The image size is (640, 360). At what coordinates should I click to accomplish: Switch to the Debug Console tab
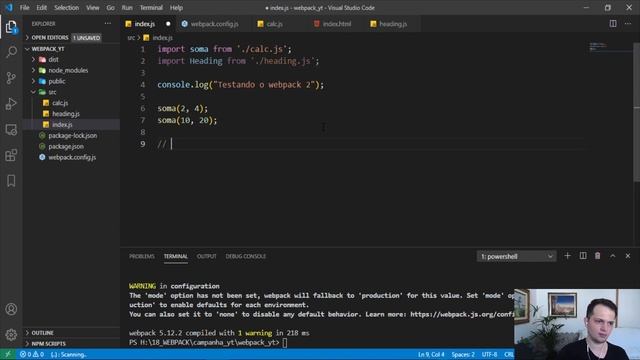(x=246, y=256)
